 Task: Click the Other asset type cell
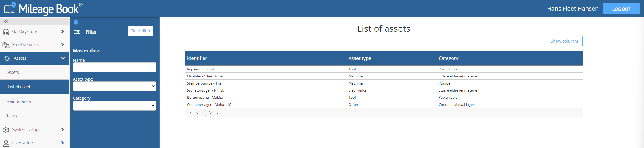coord(353,105)
